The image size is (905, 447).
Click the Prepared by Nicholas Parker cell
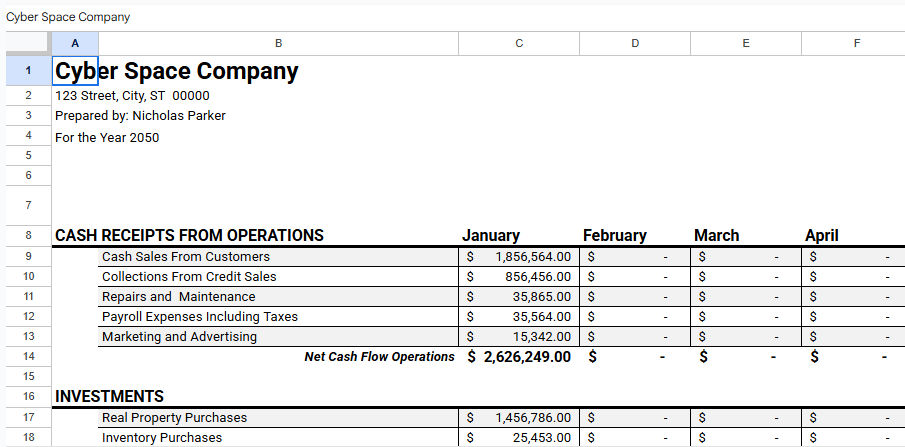point(140,116)
